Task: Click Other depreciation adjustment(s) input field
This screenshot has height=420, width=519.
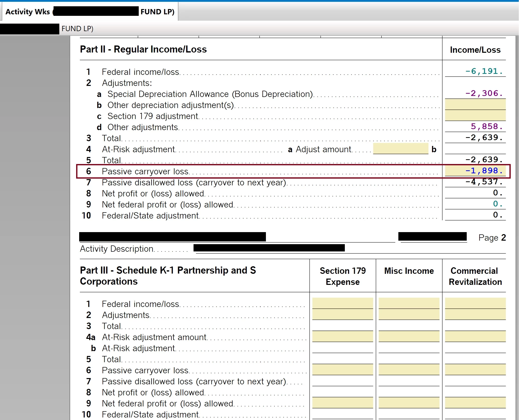Action: [x=475, y=104]
